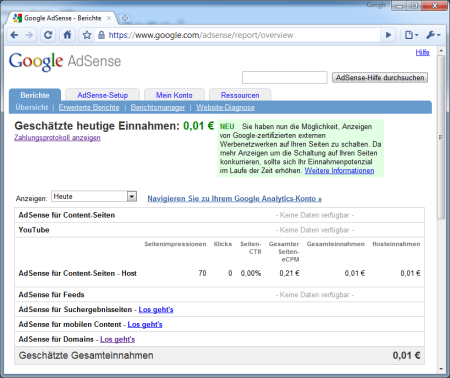Image resolution: width=450 pixels, height=378 pixels.
Task: Follow the Zahlungsprotokoll anzeigen link
Action: click(x=57, y=138)
